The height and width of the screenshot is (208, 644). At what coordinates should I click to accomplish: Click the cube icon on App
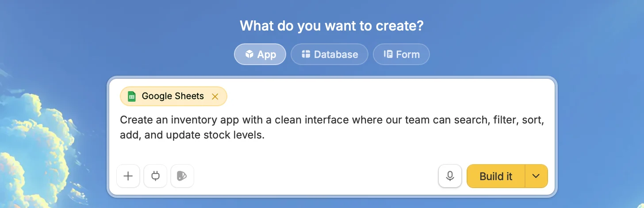[x=249, y=54]
